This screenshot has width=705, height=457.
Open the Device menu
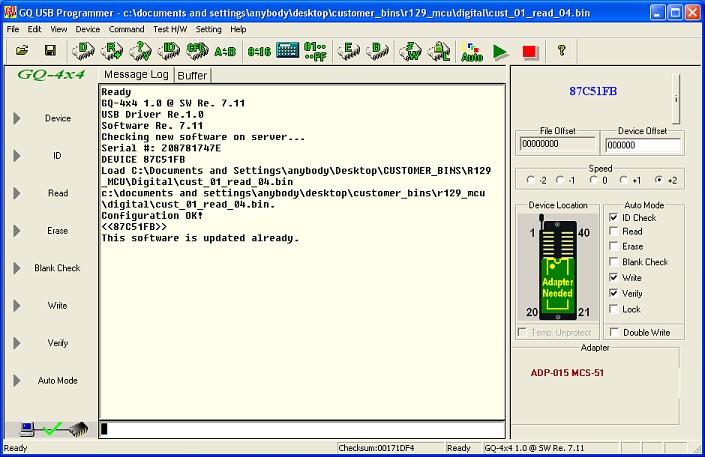(87, 30)
